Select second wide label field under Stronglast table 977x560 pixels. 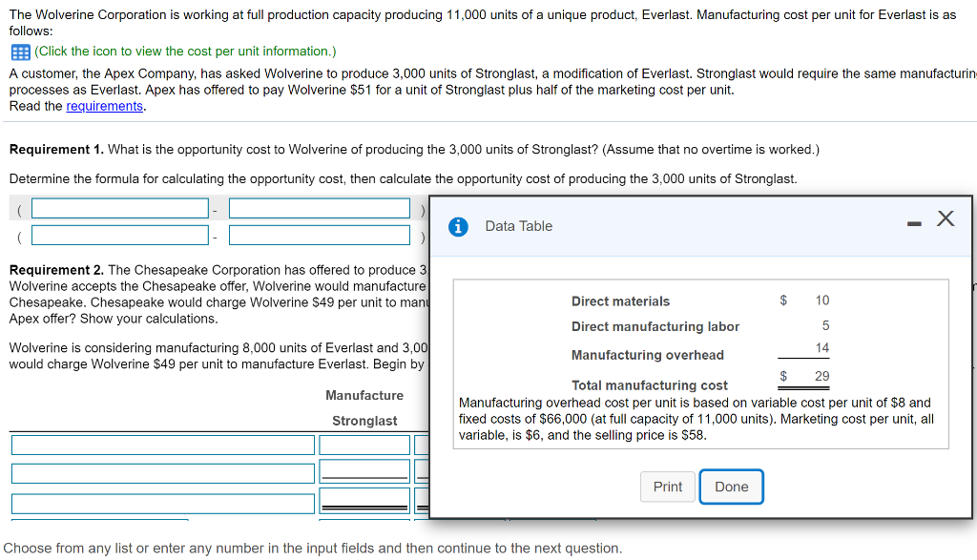tap(162, 473)
